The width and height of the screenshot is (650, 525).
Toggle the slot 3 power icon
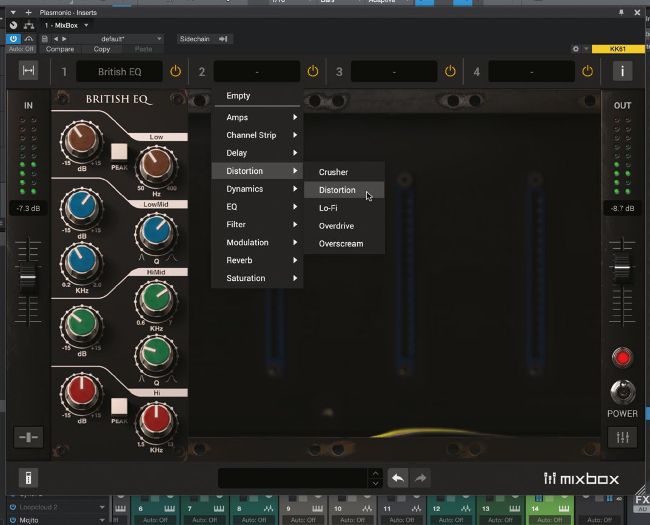(x=450, y=71)
